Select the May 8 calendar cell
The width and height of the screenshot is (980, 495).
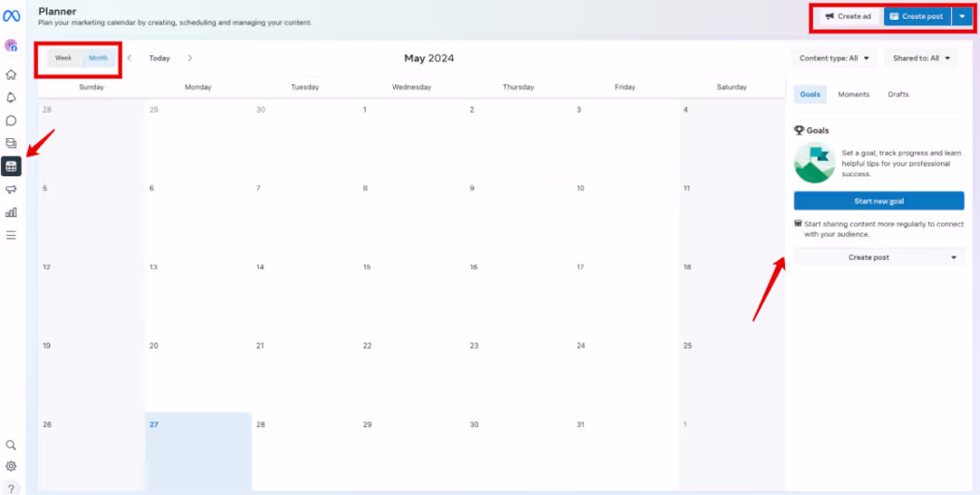click(411, 217)
